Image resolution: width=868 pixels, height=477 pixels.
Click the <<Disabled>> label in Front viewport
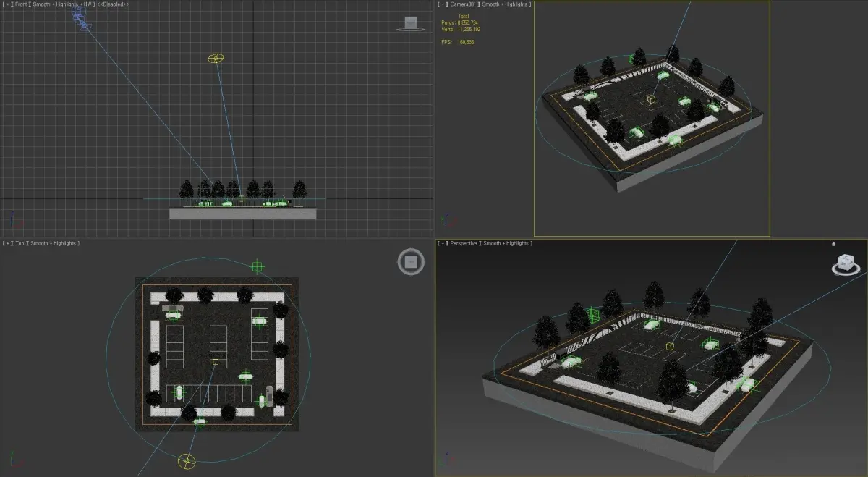113,4
